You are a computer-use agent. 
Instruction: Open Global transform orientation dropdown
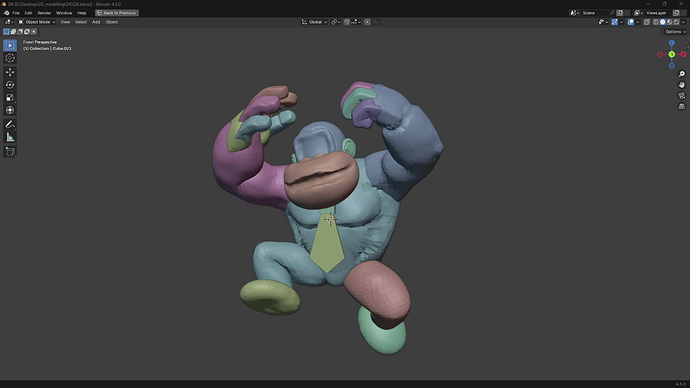pyautogui.click(x=314, y=22)
